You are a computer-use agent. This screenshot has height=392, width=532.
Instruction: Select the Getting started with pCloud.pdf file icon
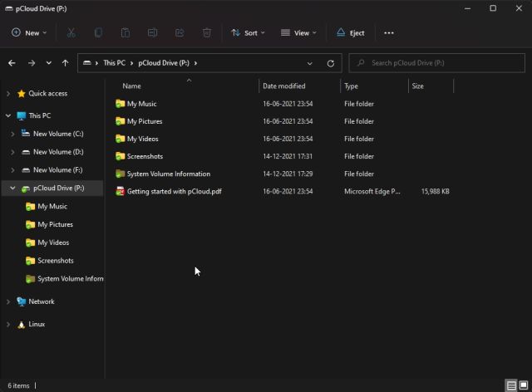(x=120, y=191)
